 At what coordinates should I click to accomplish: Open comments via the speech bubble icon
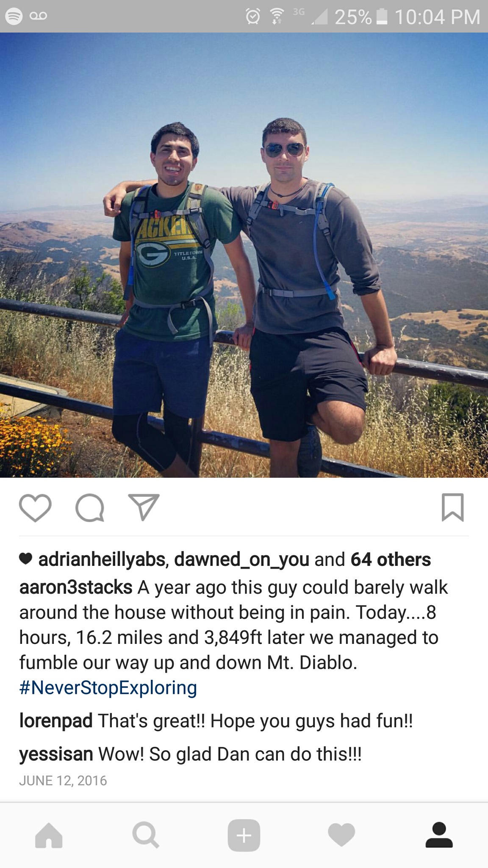tap(89, 507)
